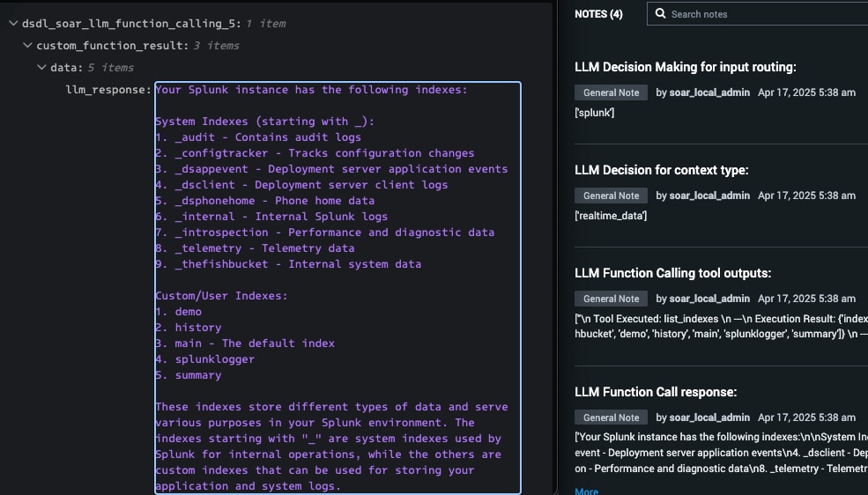Viewport: 868px width, 495px height.
Task: Click soar_local_admin author on tool outputs note
Action: (x=709, y=299)
